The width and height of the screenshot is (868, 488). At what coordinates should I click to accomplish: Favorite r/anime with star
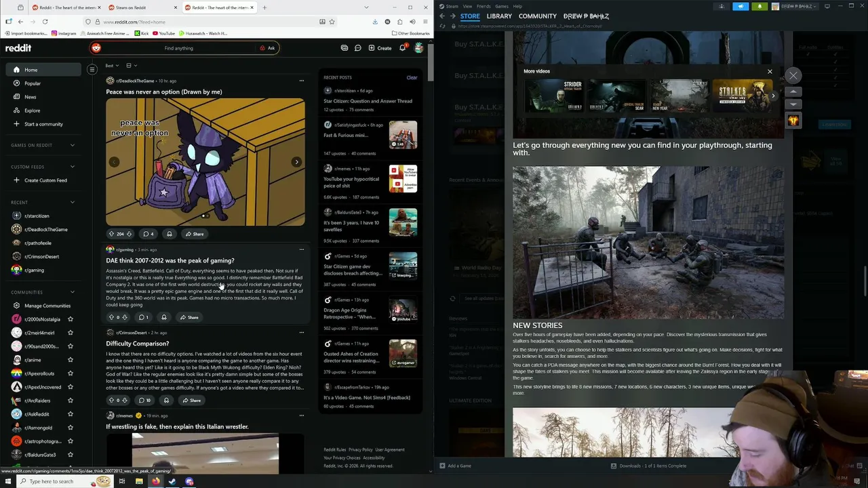pos(71,360)
